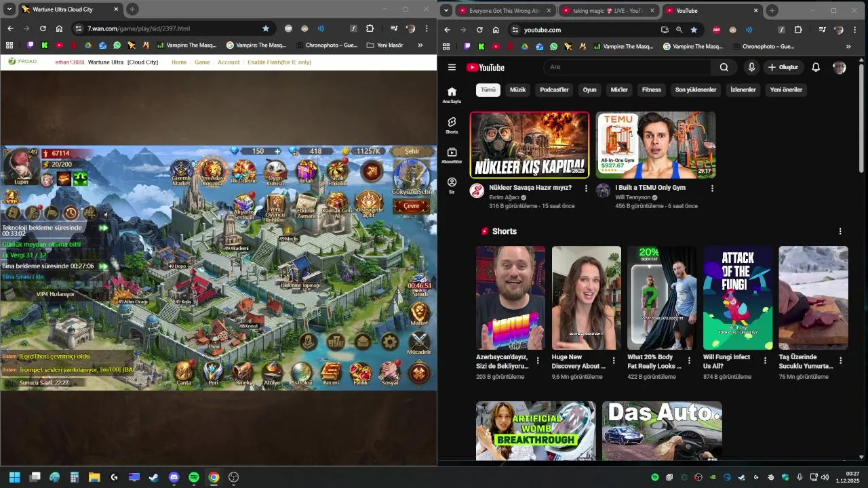This screenshot has width=868, height=488.
Task: Open the Evlilik marriage icon
Action: 360,372
